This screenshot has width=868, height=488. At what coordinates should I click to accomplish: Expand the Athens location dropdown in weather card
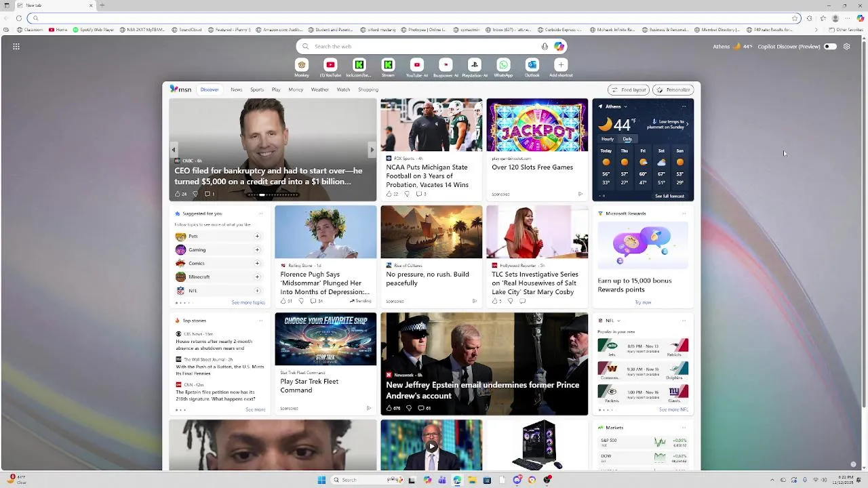tap(625, 106)
